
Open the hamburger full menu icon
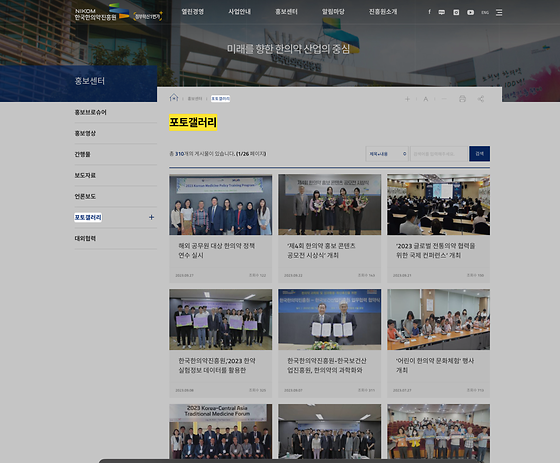point(499,13)
